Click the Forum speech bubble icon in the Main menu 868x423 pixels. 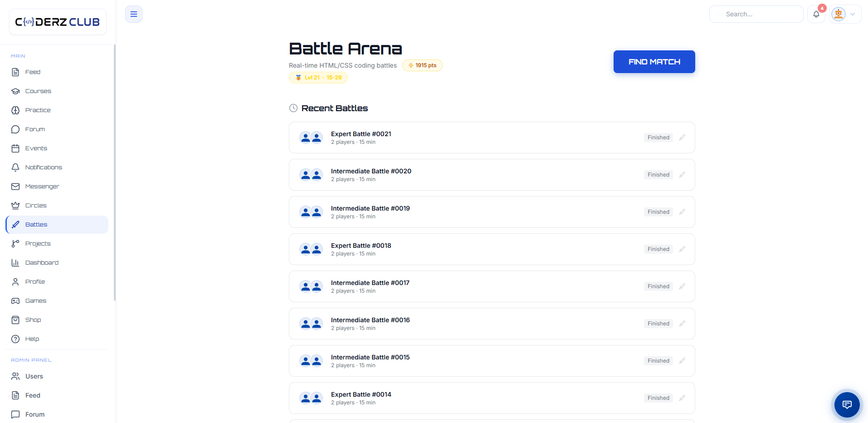coord(15,129)
